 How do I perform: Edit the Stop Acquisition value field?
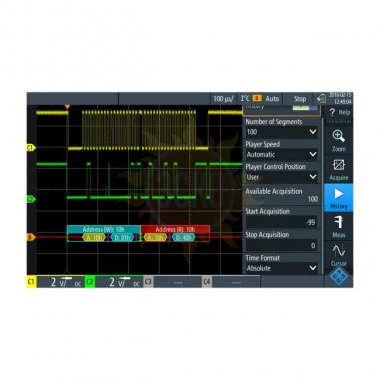click(x=282, y=245)
